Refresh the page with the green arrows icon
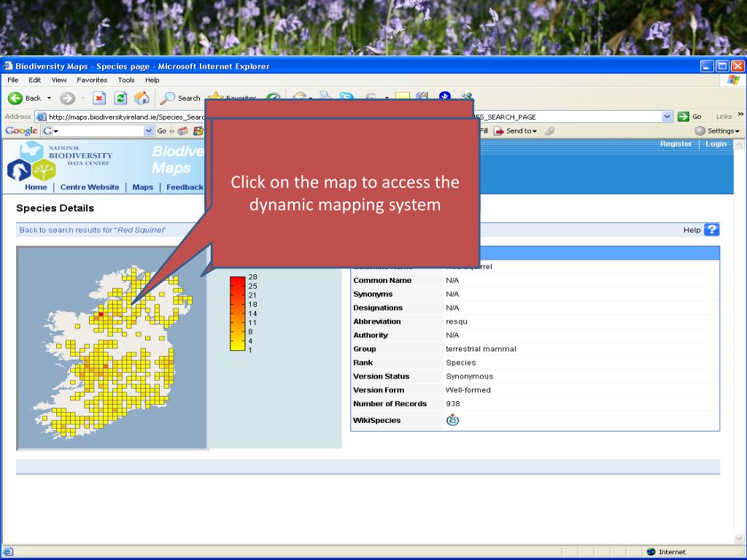 pos(120,98)
